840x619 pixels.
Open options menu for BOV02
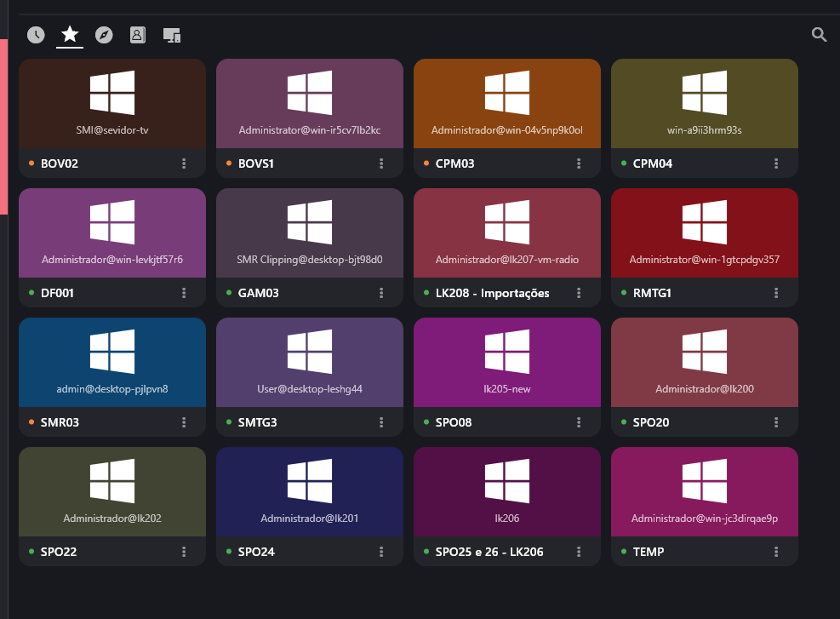(184, 163)
